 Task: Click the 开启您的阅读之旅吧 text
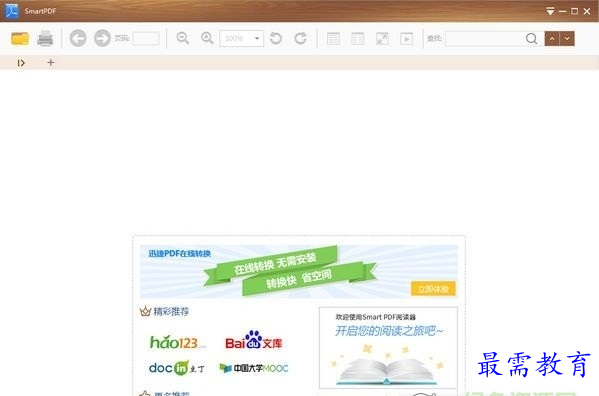[x=389, y=331]
